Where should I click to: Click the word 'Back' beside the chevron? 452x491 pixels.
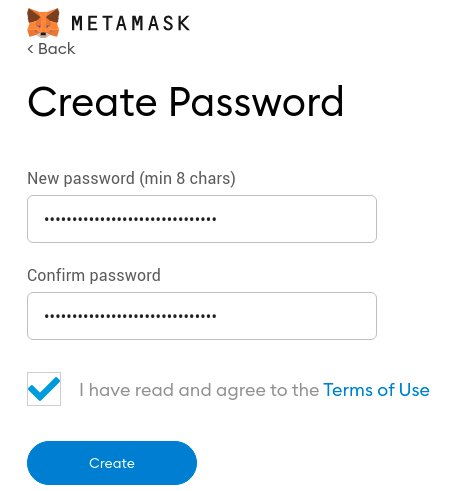57,49
